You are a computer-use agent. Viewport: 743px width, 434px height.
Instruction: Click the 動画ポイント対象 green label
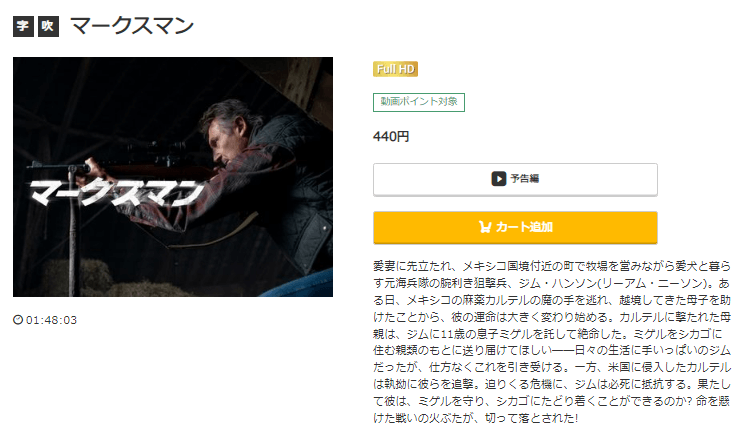[419, 102]
